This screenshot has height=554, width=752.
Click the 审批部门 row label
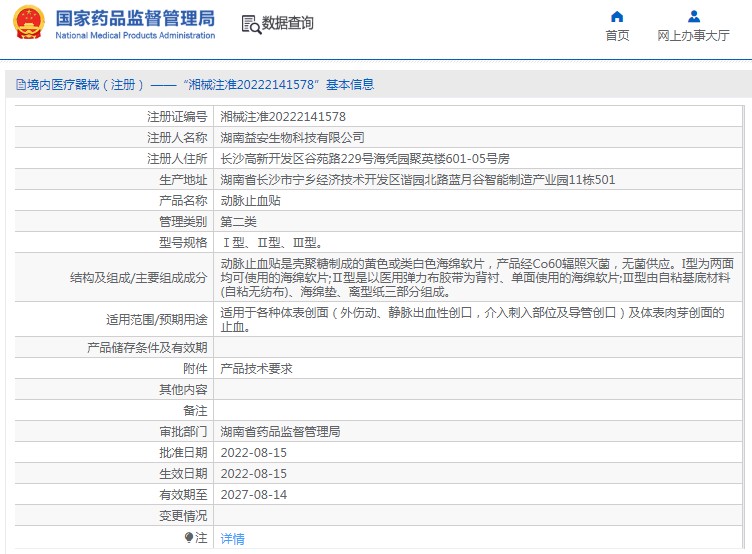click(x=183, y=432)
